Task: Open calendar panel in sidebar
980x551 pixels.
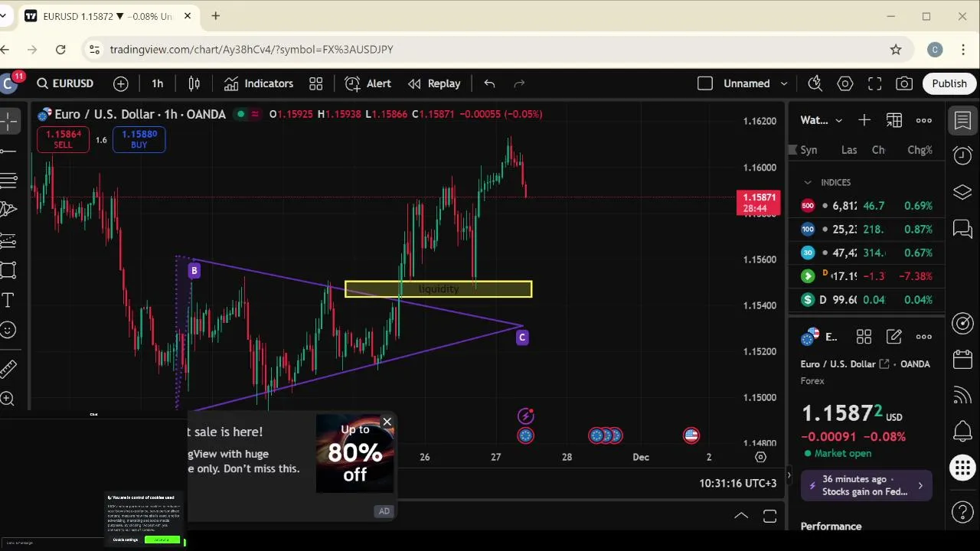Action: point(962,360)
